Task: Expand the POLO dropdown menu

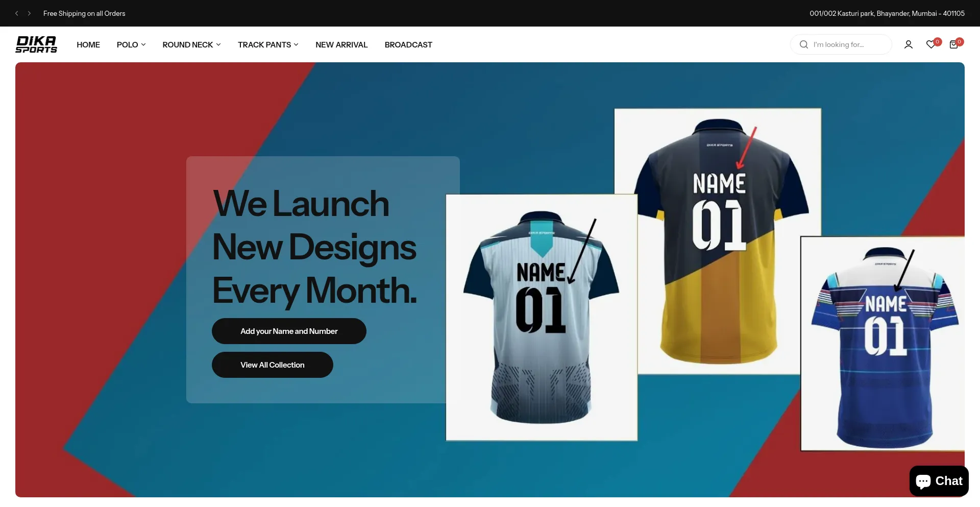Action: coord(131,45)
